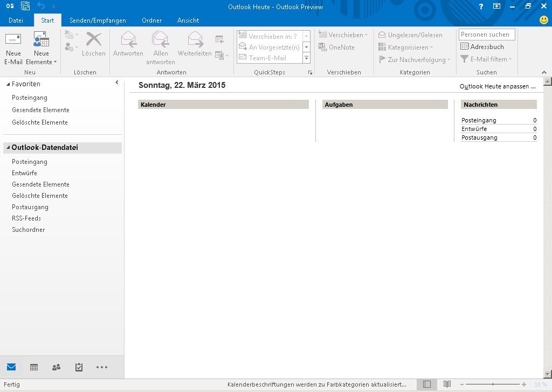The width and height of the screenshot is (552, 392).
Task: Collapse the Favoriten section
Action: tap(8, 84)
